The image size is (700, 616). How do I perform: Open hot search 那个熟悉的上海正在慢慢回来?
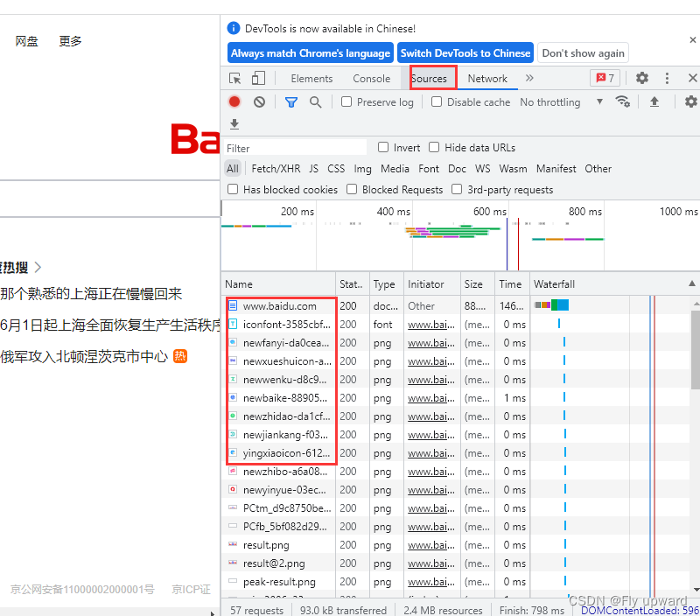pos(91,294)
